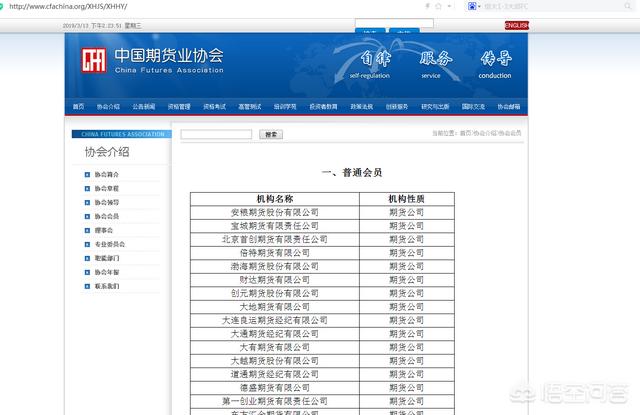Screen dimensions: 640x415
Task: Select table cell 倍特期货有限公司
Action: (275, 253)
